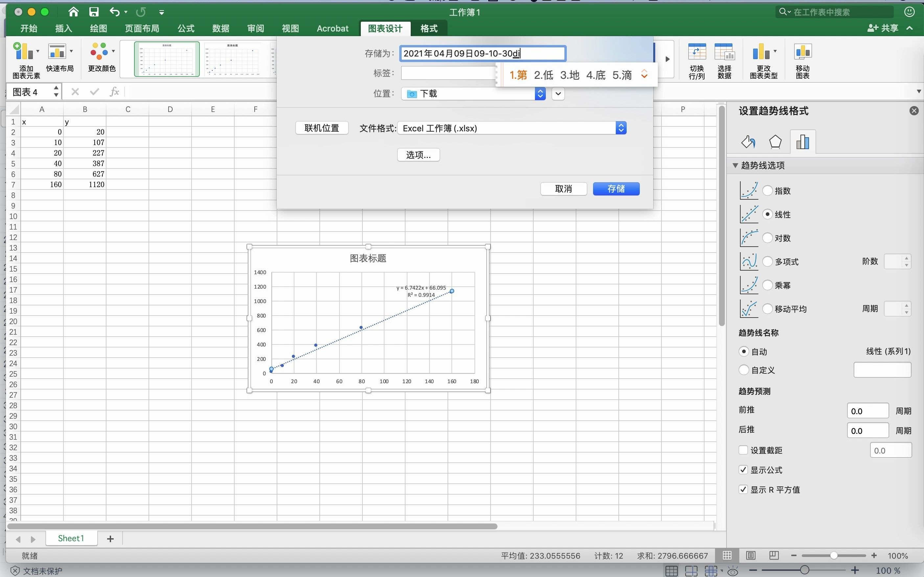Image resolution: width=924 pixels, height=577 pixels.
Task: Select the Linear trendline radio
Action: pos(767,214)
